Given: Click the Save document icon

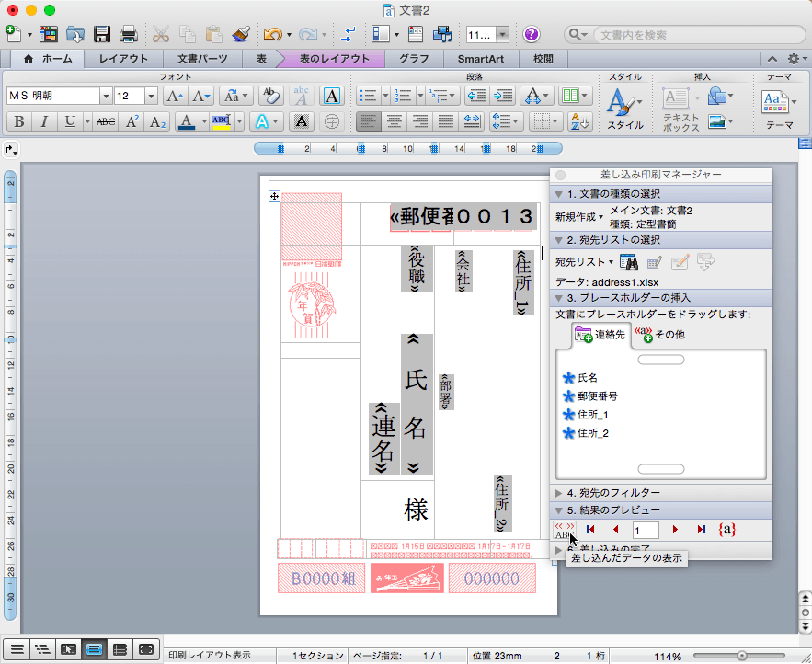Looking at the screenshot, I should tap(102, 35).
